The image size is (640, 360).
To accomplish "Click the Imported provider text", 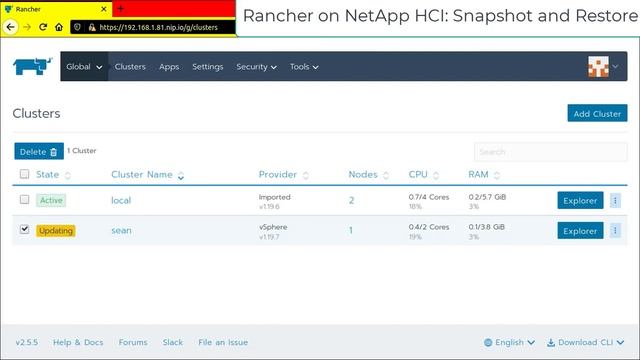I will point(275,197).
